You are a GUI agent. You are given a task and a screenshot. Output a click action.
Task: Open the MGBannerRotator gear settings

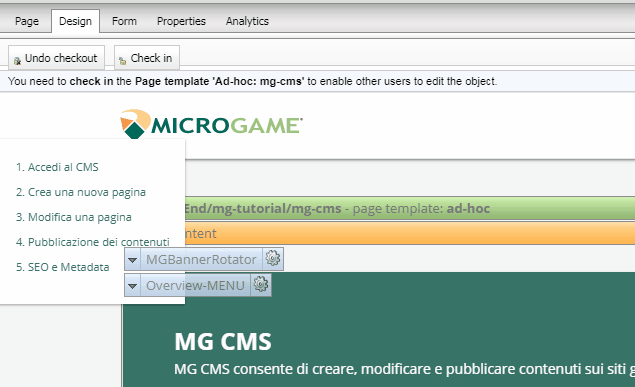[x=273, y=258]
